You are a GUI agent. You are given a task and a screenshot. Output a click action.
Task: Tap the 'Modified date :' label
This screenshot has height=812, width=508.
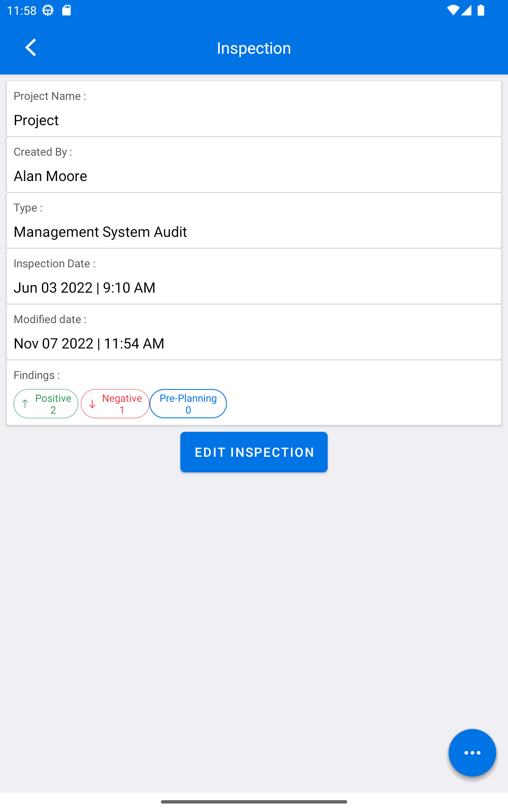tap(50, 319)
